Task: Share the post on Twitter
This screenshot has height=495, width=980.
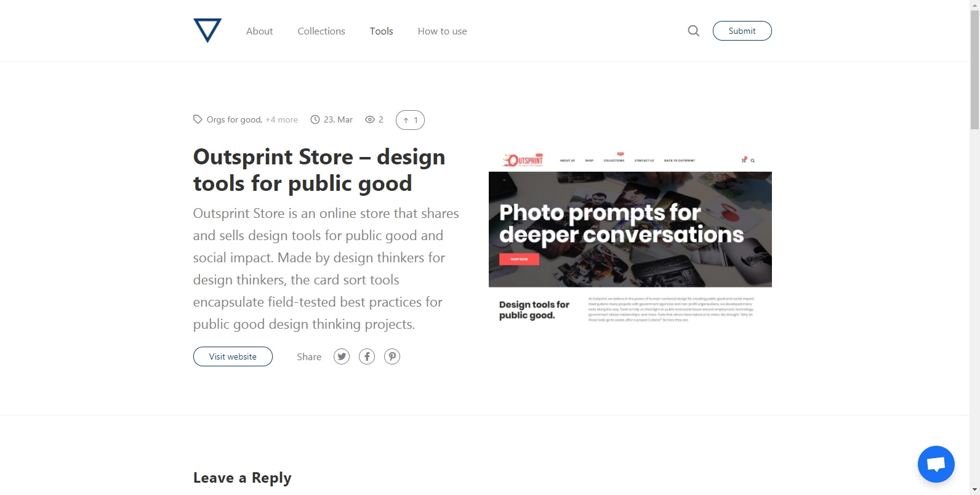Action: pyautogui.click(x=342, y=356)
